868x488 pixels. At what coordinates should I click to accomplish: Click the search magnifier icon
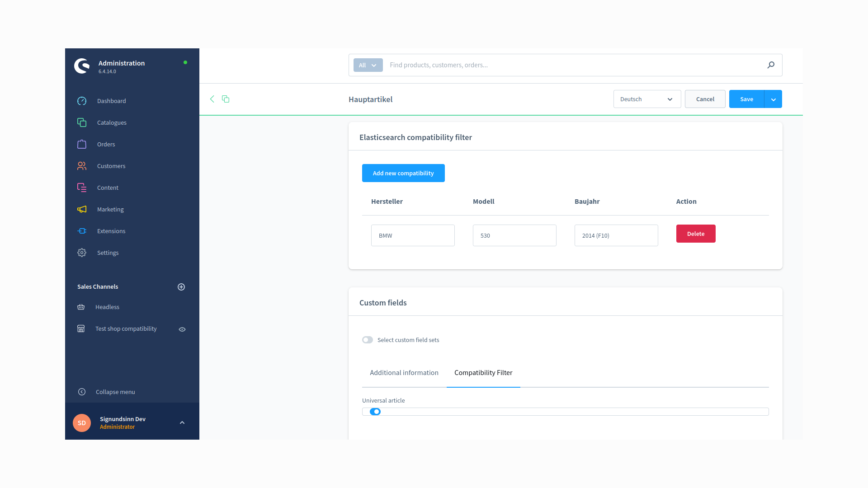coord(771,65)
